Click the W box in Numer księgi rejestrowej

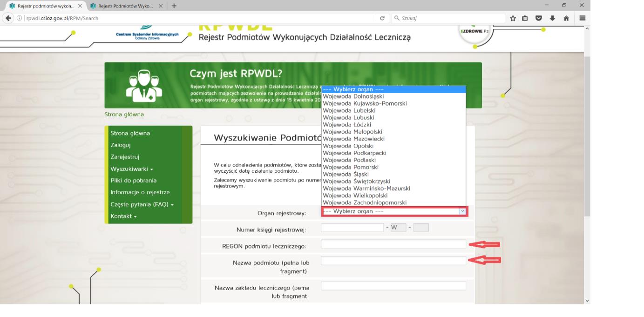[399, 228]
